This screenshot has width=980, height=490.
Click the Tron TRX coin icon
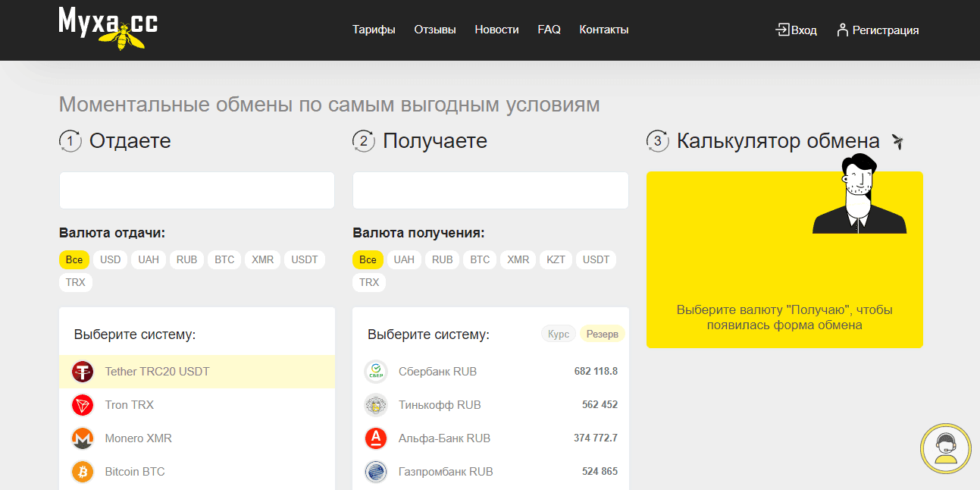pos(83,405)
